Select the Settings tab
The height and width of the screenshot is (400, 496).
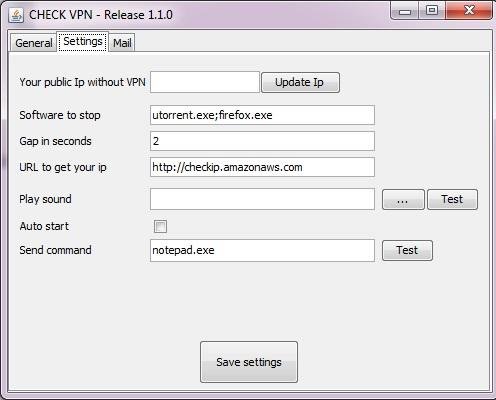pyautogui.click(x=83, y=41)
